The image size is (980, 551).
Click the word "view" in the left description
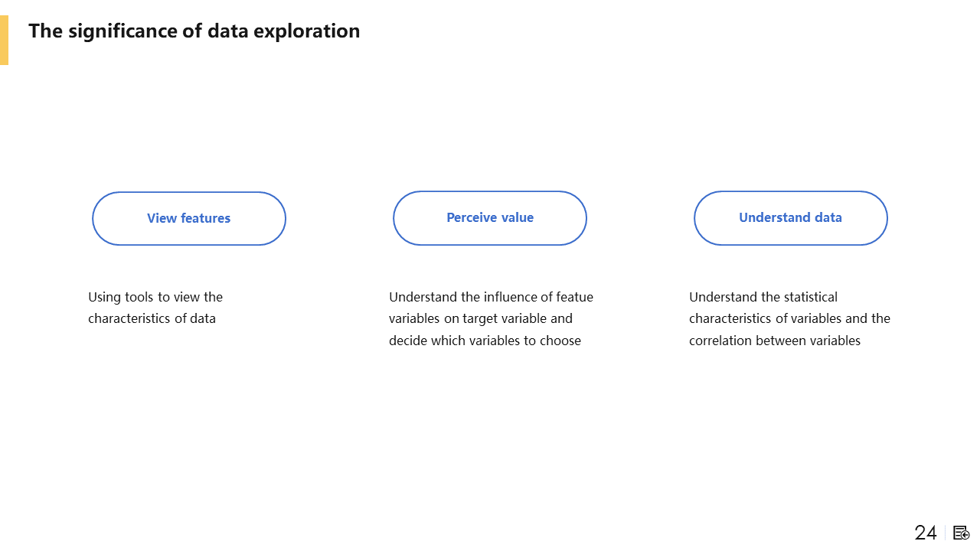click(x=187, y=297)
